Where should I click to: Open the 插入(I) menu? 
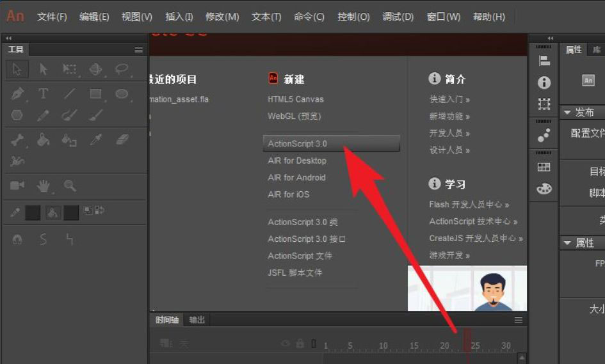pos(179,17)
